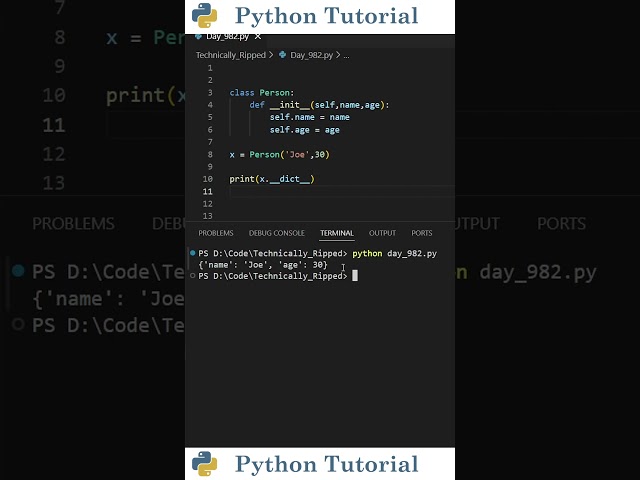Click blurred PORTS tab in background window
Image resolution: width=640 pixels, height=480 pixels.
pyautogui.click(x=561, y=224)
